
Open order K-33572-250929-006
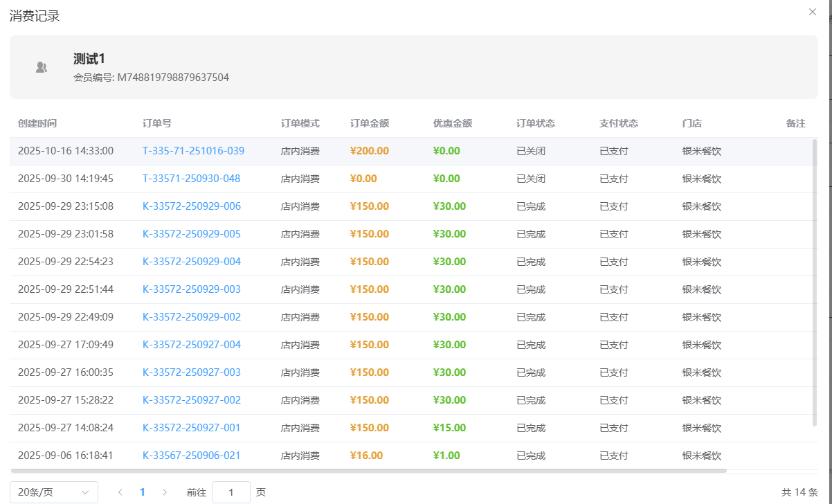(x=192, y=206)
